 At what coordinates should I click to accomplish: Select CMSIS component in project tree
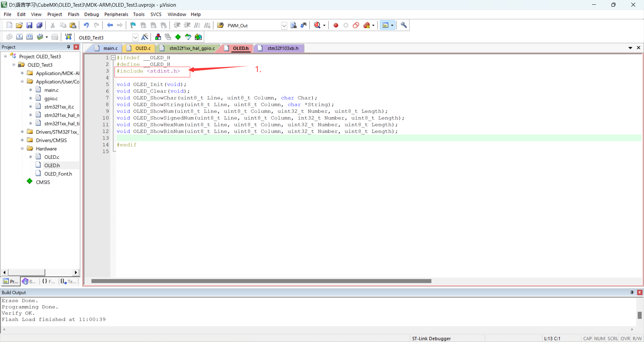pyautogui.click(x=43, y=182)
